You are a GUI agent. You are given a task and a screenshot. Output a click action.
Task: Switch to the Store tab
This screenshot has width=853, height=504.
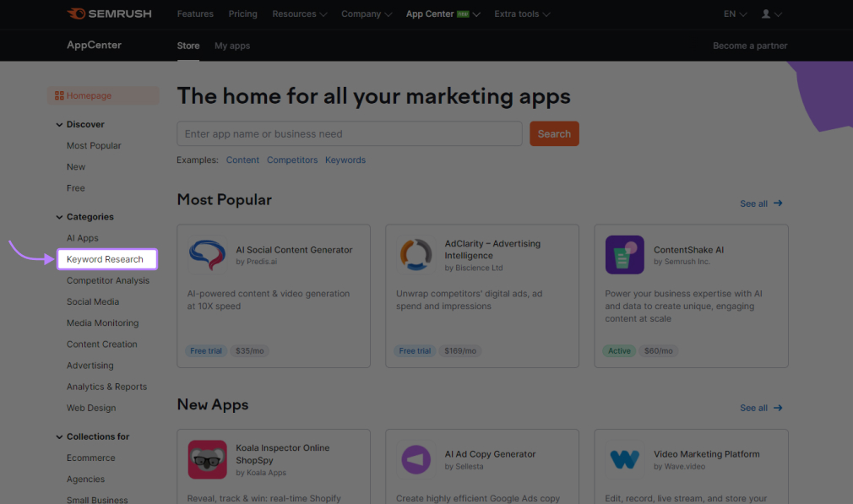[x=188, y=46]
